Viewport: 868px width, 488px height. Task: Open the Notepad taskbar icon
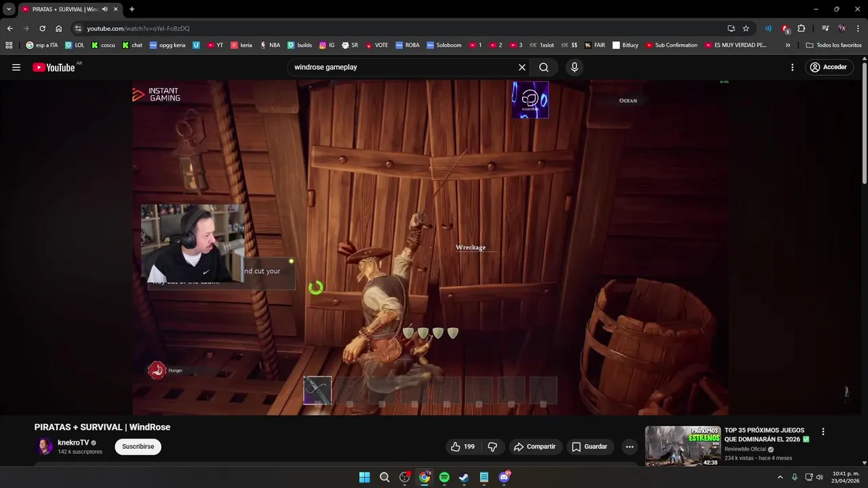[x=484, y=477]
